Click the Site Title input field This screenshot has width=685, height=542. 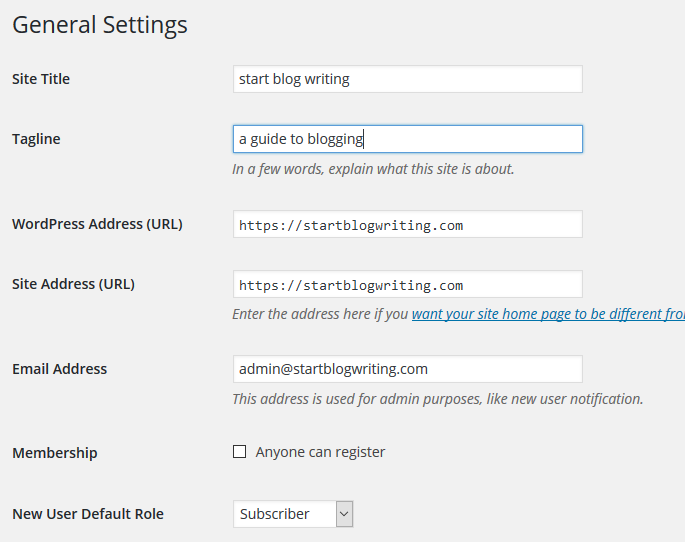pyautogui.click(x=408, y=79)
